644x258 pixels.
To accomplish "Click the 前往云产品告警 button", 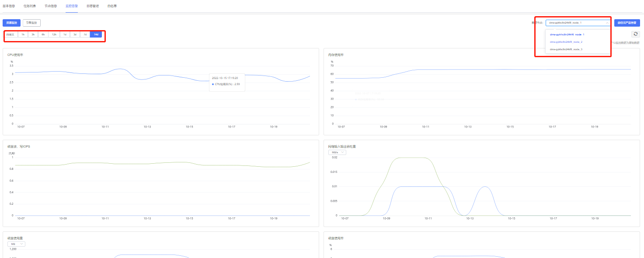I will click(x=627, y=23).
